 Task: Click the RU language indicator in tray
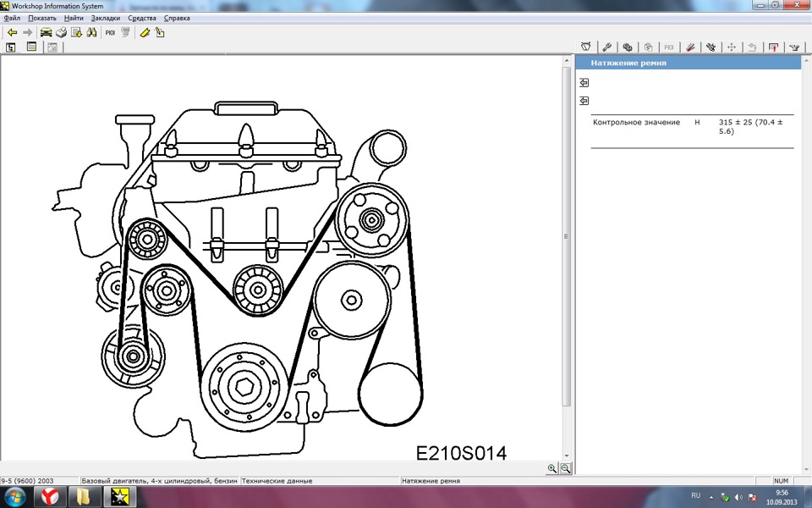click(696, 495)
